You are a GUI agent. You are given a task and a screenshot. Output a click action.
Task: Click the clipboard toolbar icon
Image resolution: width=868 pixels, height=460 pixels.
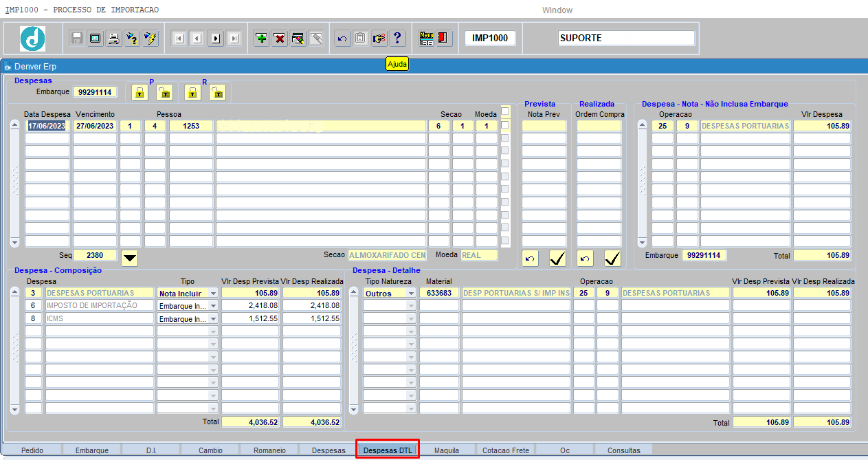(360, 38)
